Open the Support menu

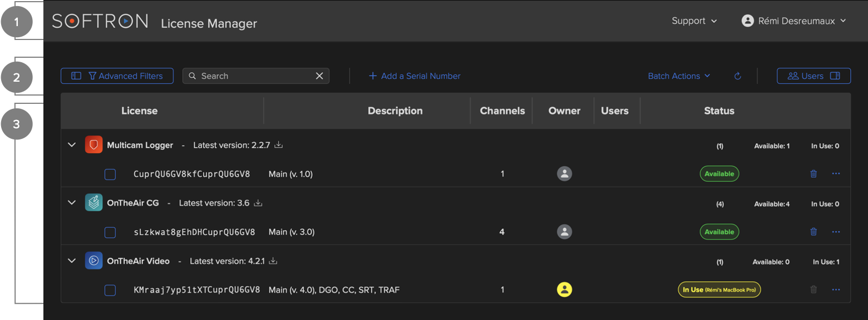pos(694,21)
